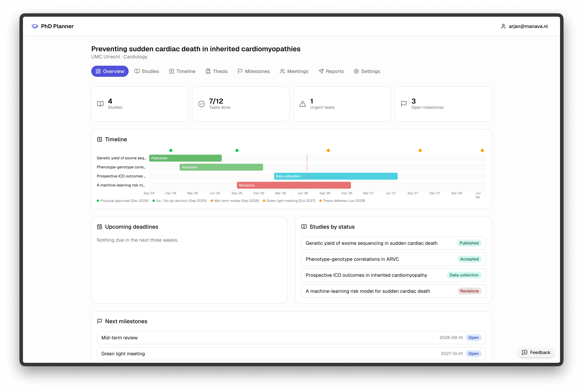Click the 'Green light meeting (Oct 2027)' legend text
The width and height of the screenshot is (583, 392).
click(x=291, y=201)
